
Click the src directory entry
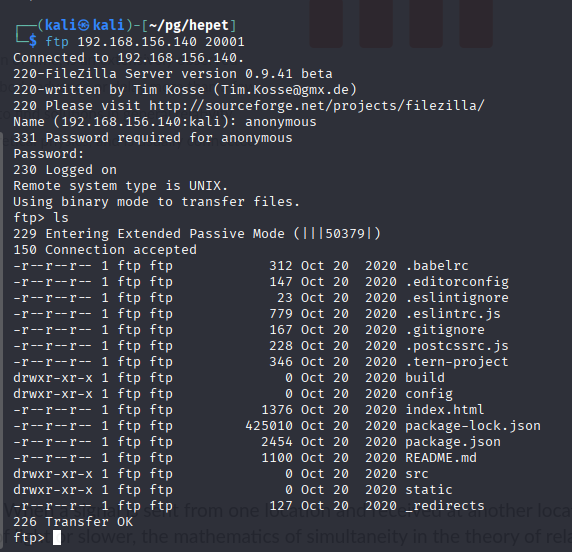(417, 474)
